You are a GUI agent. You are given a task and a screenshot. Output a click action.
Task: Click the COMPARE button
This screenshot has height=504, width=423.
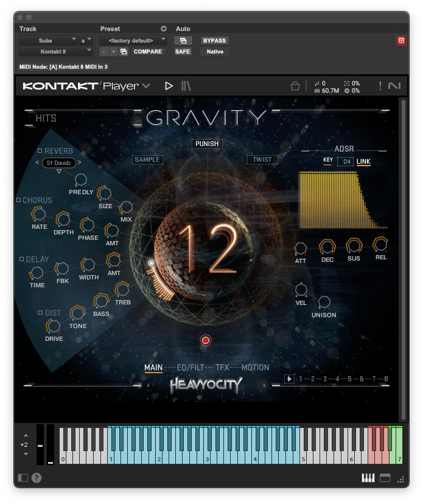pos(148,52)
